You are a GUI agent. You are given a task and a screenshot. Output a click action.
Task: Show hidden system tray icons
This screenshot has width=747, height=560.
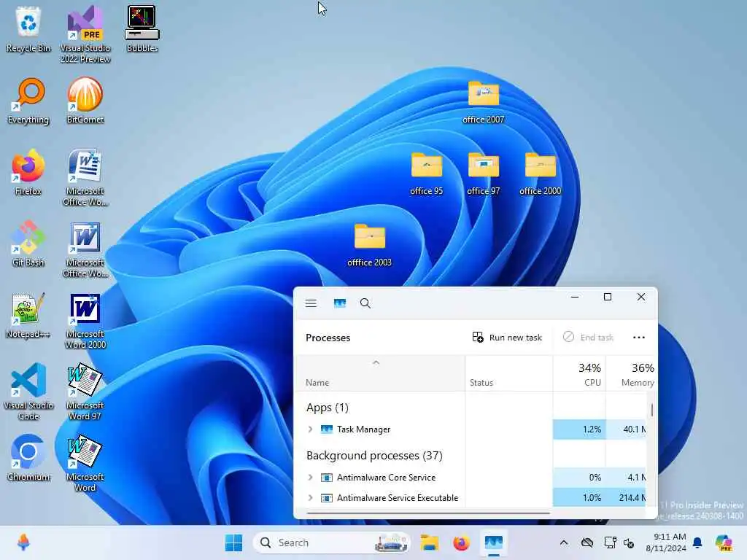coord(564,542)
